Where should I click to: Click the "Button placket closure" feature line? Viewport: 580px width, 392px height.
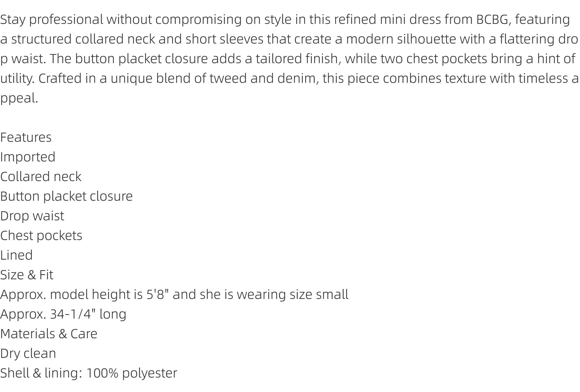66,196
